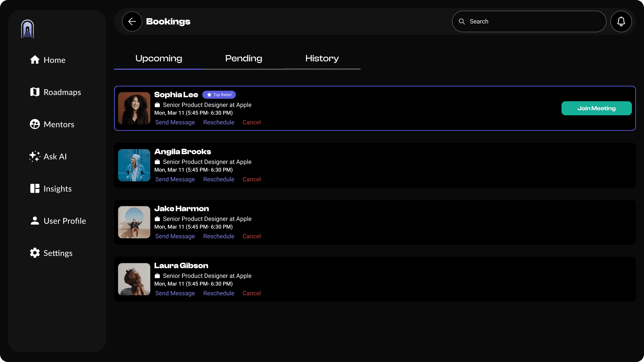Viewport: 644px width, 362px height.
Task: Click the app logo in sidebar
Action: tap(28, 29)
